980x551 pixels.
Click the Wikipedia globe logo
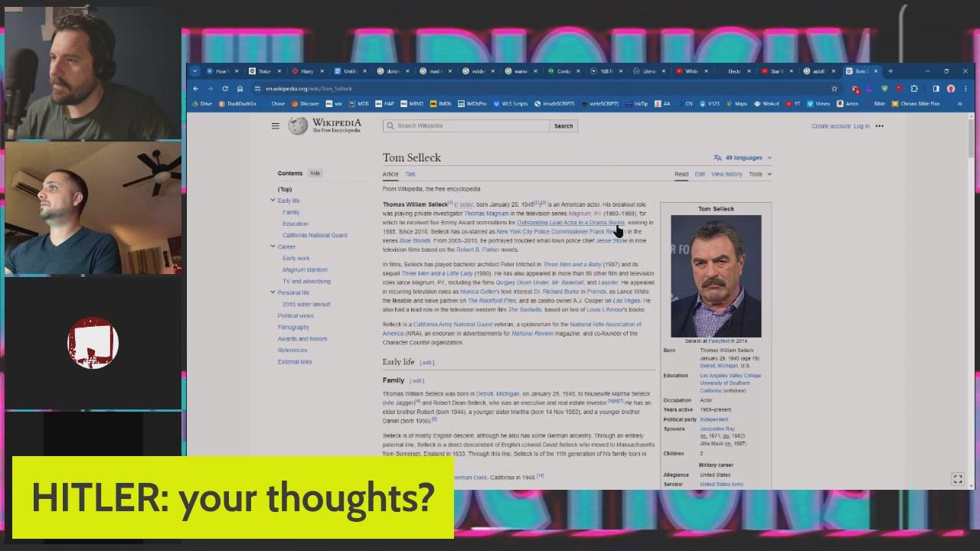tap(298, 126)
